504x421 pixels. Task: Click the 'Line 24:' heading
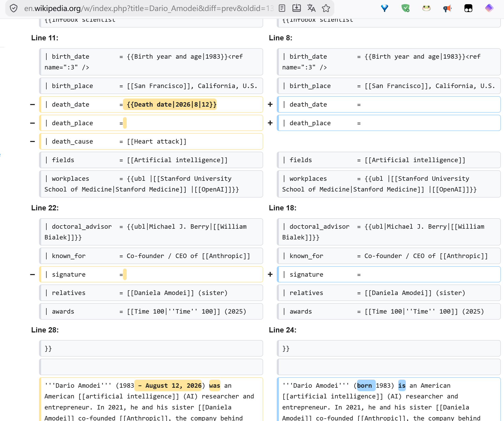click(283, 330)
